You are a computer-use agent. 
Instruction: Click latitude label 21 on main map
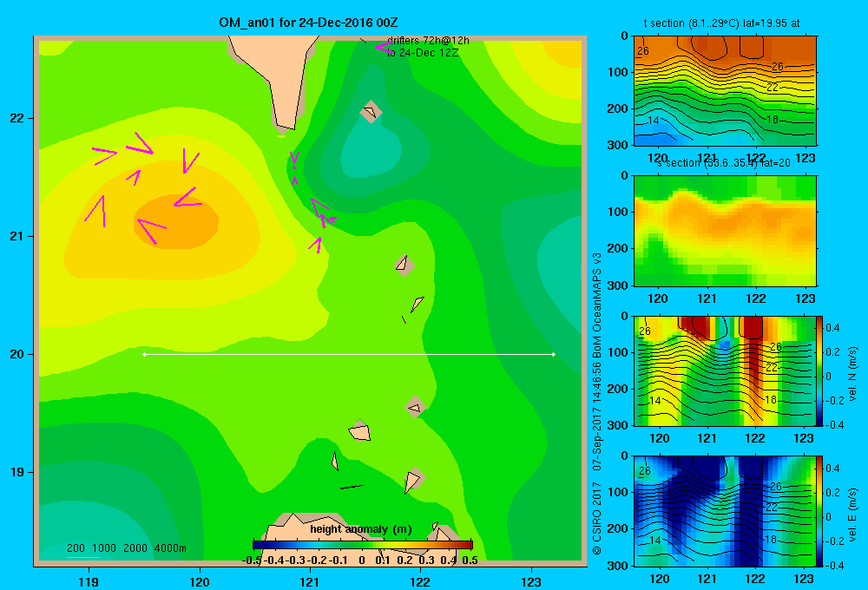point(17,236)
